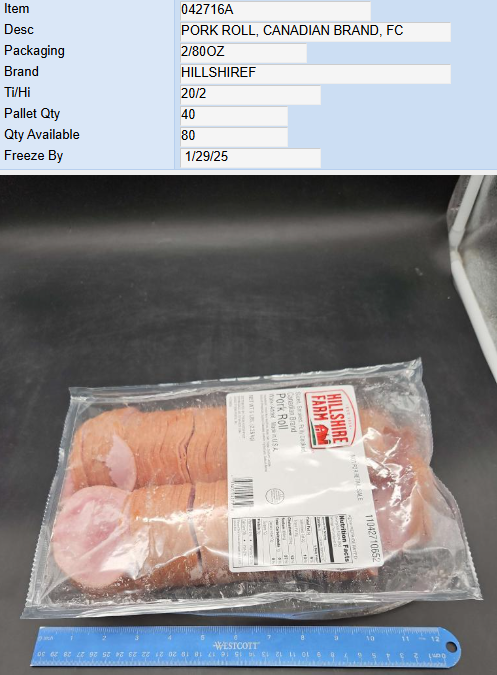The height and width of the screenshot is (675, 497).
Task: Click the barcode on the package label
Action: (x=243, y=492)
